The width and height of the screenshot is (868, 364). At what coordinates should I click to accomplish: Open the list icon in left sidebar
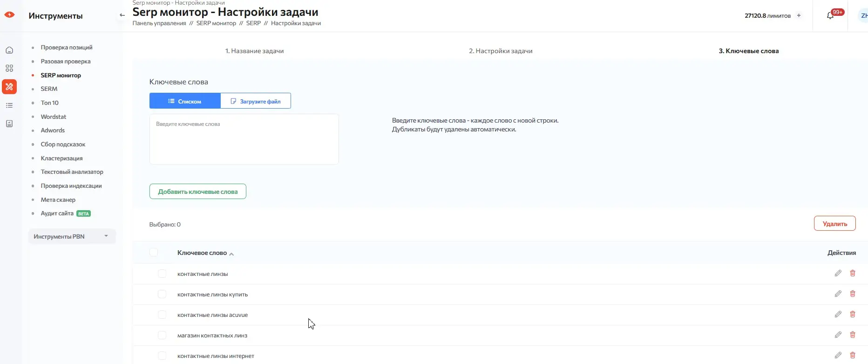[x=9, y=105]
